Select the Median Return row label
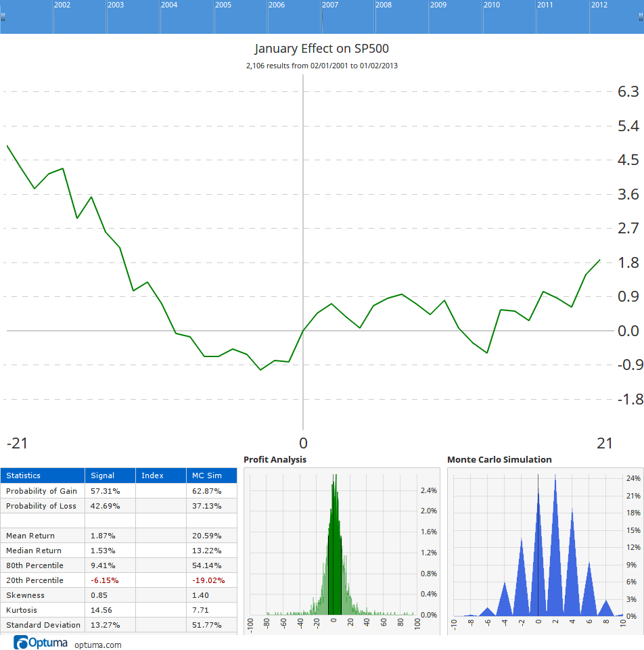The width and height of the screenshot is (644, 650). pos(34,551)
